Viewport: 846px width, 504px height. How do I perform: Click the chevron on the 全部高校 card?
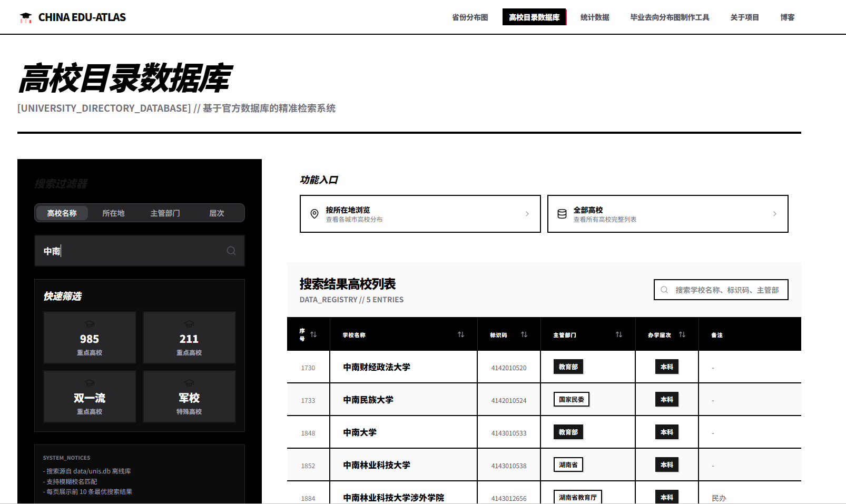pos(774,214)
